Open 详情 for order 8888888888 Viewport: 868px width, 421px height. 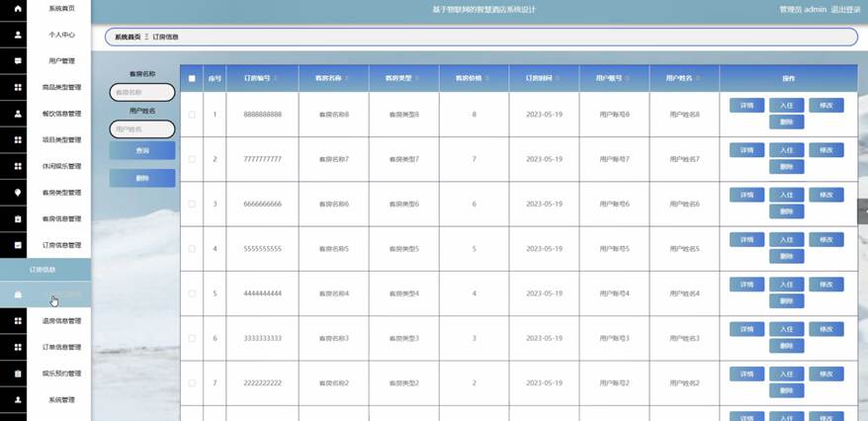tap(746, 105)
